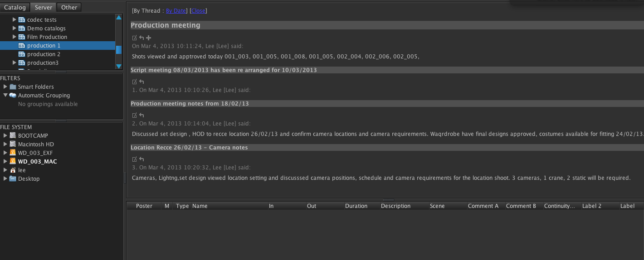Open the Other tab
Screen dimensions: 644x260
click(x=69, y=7)
